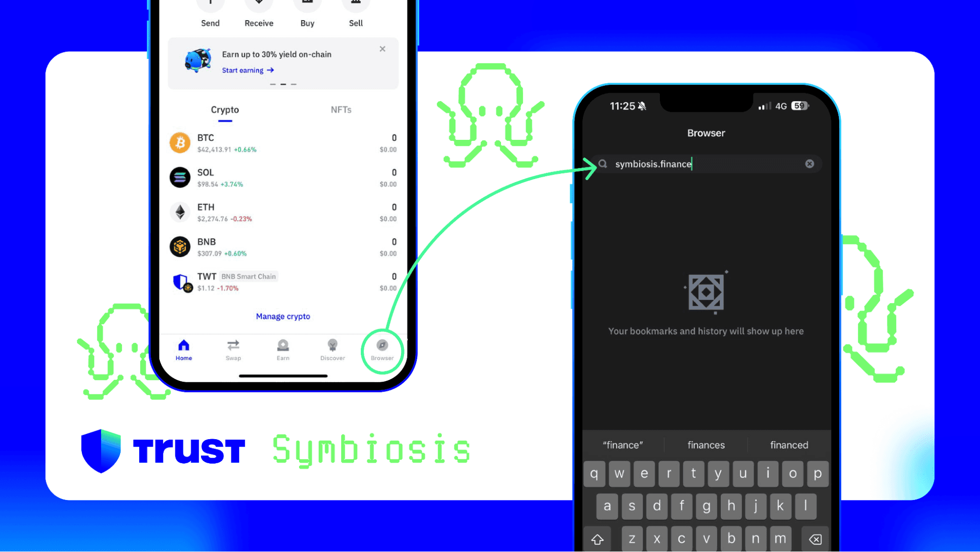Tap the i key on keyboard
980x552 pixels.
(768, 474)
